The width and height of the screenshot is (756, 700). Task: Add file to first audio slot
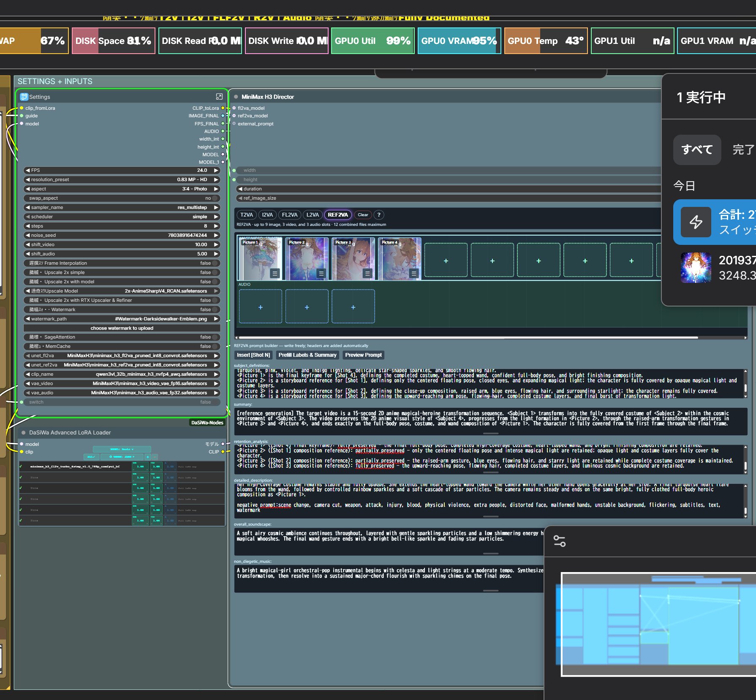tap(261, 307)
